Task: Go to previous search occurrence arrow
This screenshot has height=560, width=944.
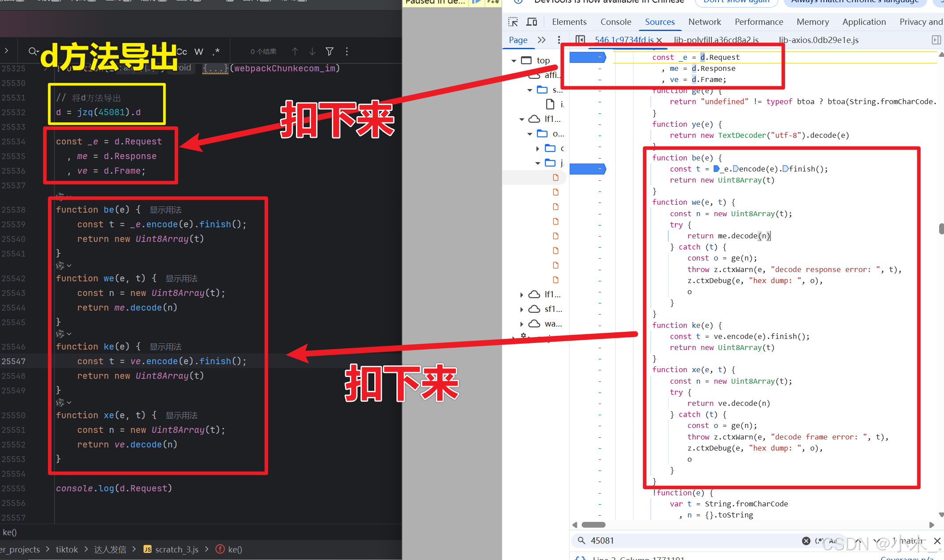Action: pos(295,51)
